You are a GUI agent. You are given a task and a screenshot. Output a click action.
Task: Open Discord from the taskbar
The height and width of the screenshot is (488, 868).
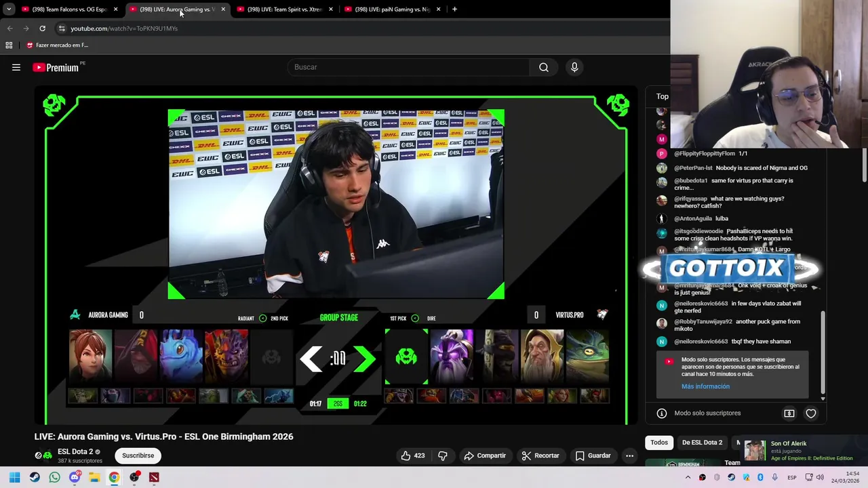[75, 477]
